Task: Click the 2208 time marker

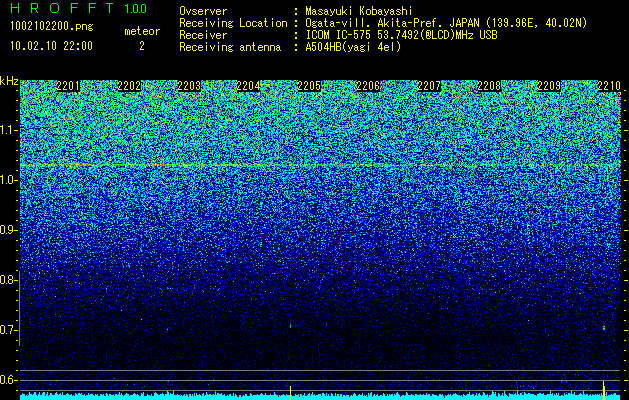Action: coord(489,86)
